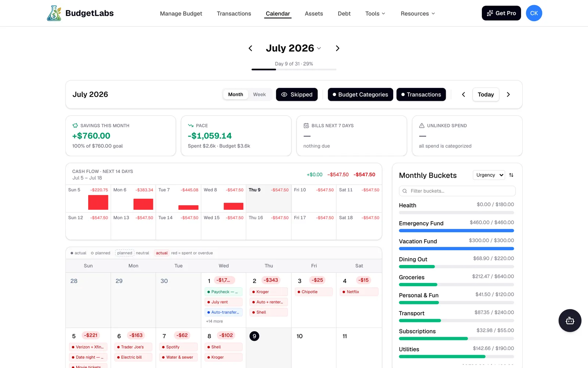Open the July rent transaction
Image resolution: width=588 pixels, height=368 pixels.
click(223, 302)
